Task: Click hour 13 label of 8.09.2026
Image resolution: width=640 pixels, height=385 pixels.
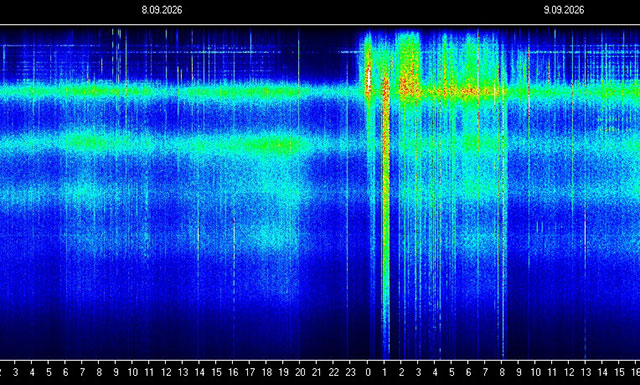Action: [182, 372]
